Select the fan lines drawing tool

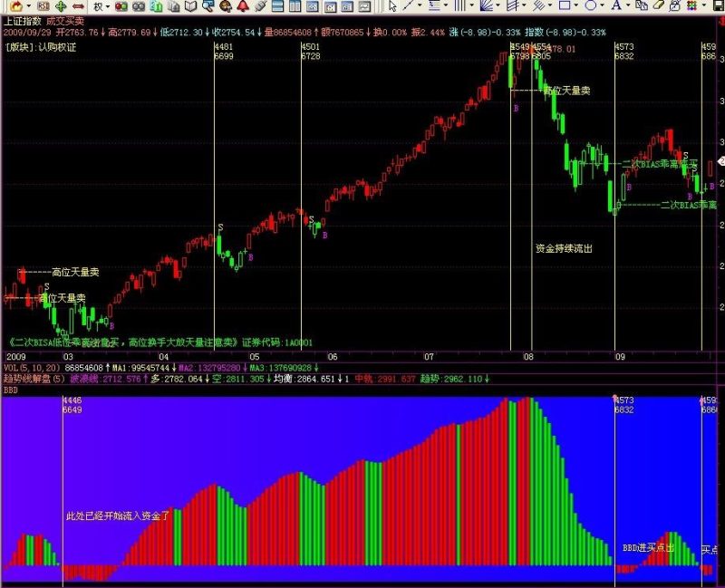pos(486,5)
